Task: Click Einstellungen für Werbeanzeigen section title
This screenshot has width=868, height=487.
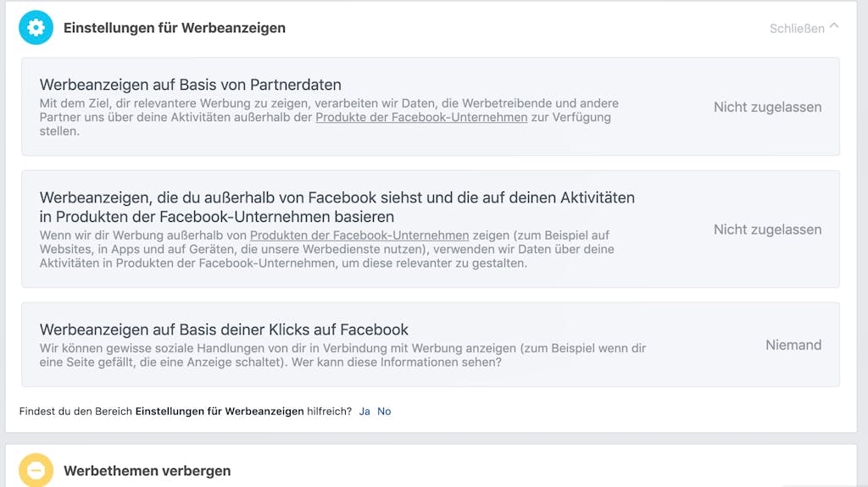Action: [175, 28]
